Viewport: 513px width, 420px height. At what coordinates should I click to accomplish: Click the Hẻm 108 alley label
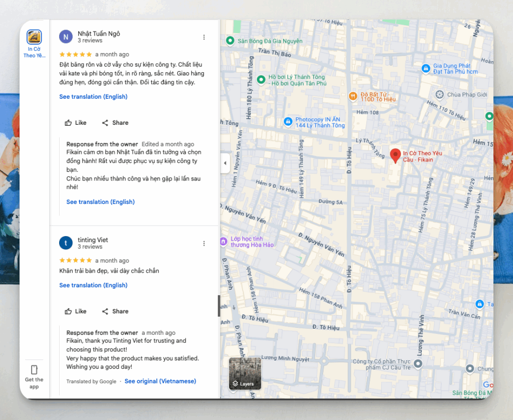367,112
